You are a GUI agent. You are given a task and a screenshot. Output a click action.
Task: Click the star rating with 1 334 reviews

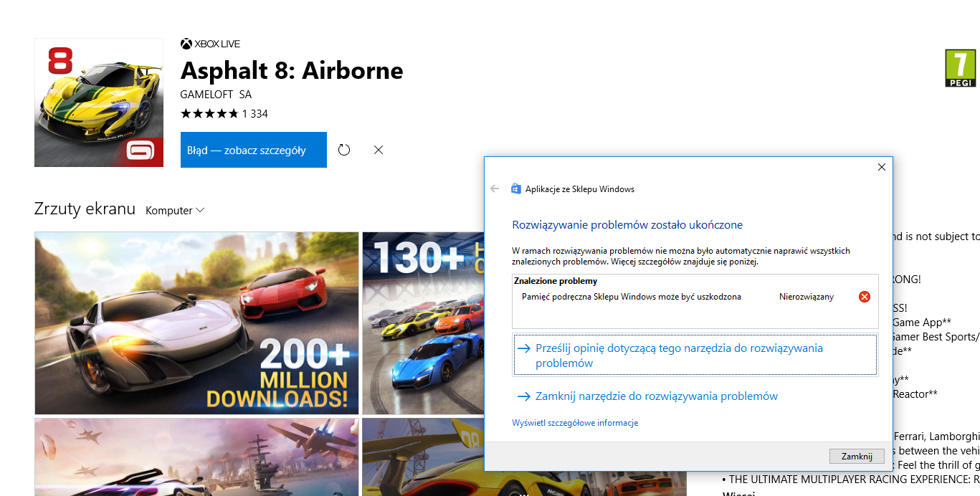[x=224, y=113]
